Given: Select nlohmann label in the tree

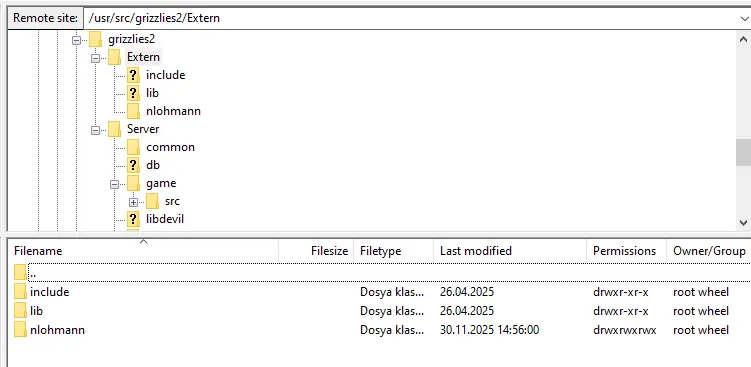Looking at the screenshot, I should click(173, 111).
